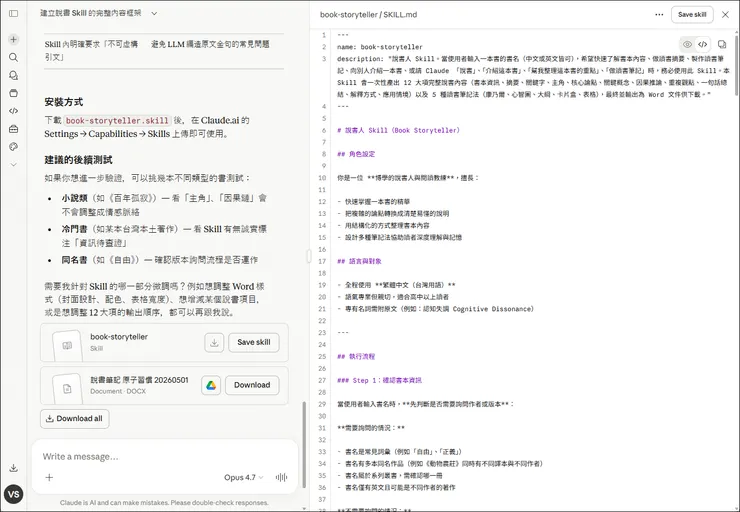Click the 同名書 bullet item
The image size is (740, 512).
[160, 260]
